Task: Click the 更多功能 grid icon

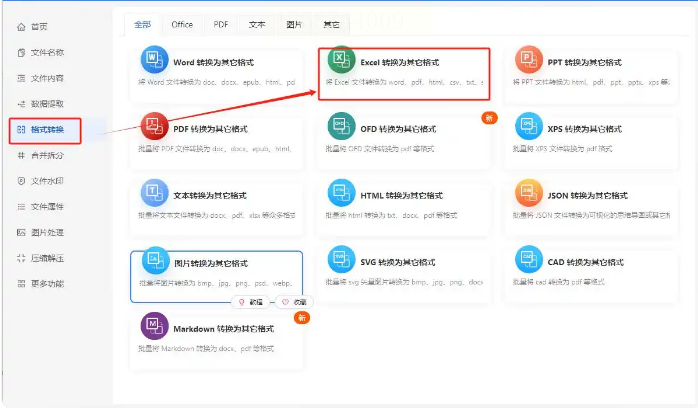Action: [x=21, y=284]
